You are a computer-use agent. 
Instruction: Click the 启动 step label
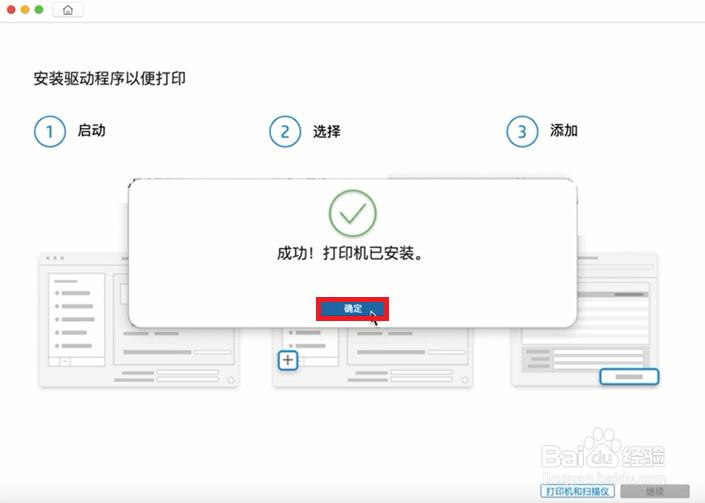coord(91,130)
